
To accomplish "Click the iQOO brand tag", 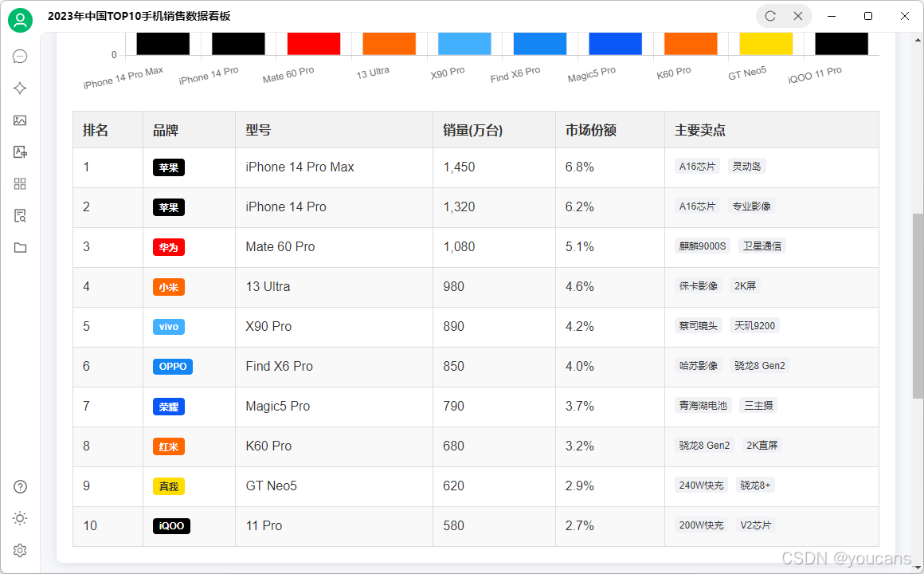I will coord(171,525).
